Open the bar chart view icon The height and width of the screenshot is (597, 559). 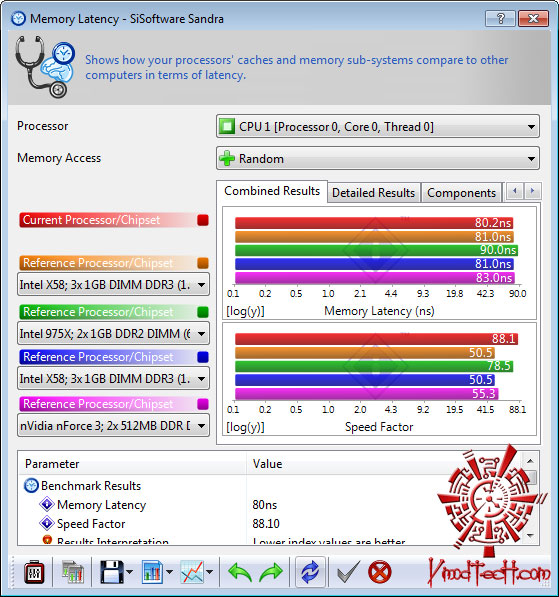point(152,571)
